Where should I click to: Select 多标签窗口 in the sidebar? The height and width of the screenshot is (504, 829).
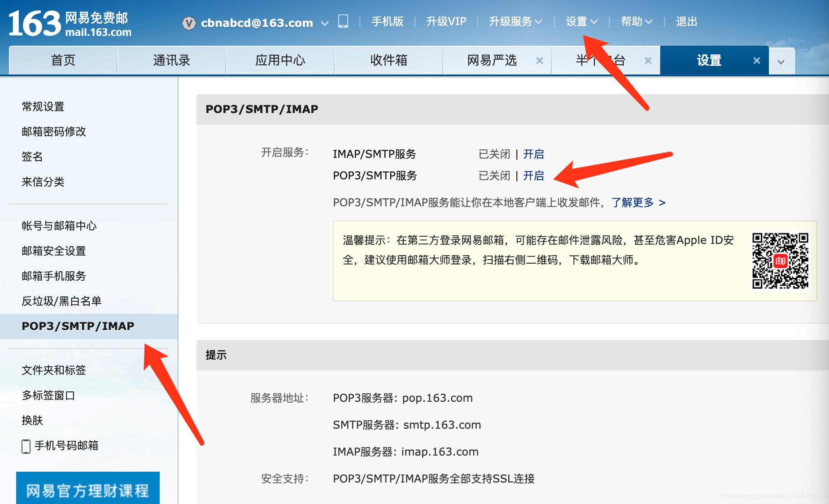click(48, 395)
